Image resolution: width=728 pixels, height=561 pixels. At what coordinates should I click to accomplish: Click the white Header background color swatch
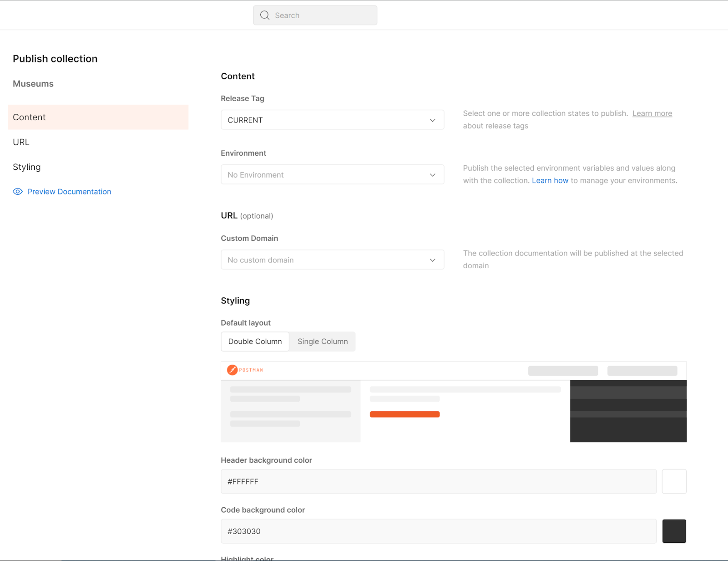tap(674, 481)
